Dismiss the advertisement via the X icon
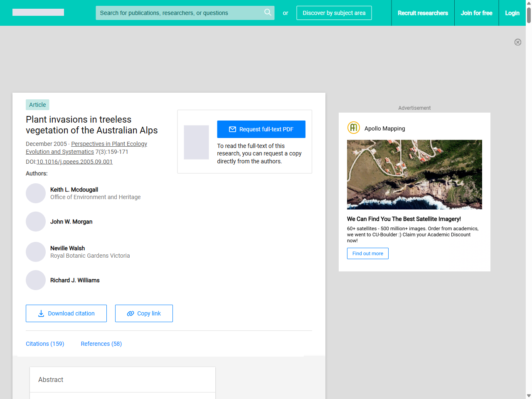Screen dimensions: 532x399 click(x=518, y=42)
